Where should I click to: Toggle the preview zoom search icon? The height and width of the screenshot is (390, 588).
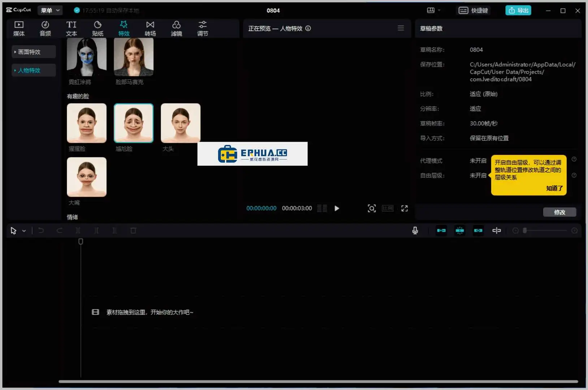(x=372, y=208)
